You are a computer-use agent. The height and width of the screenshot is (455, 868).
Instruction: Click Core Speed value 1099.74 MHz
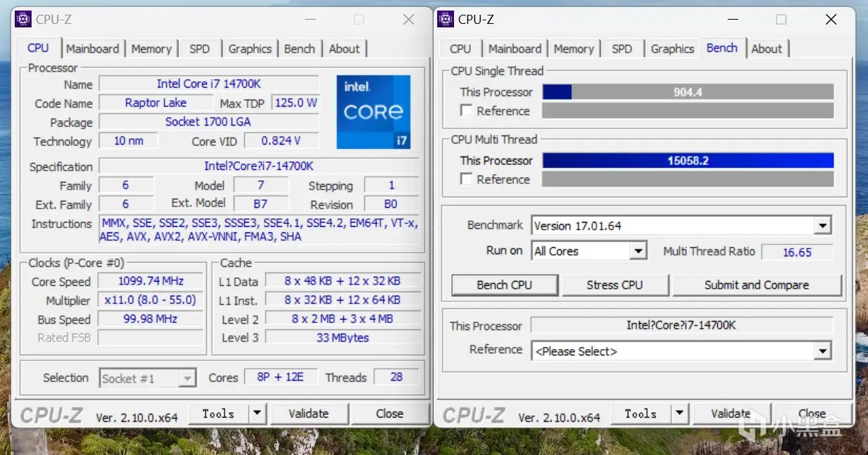(x=150, y=282)
